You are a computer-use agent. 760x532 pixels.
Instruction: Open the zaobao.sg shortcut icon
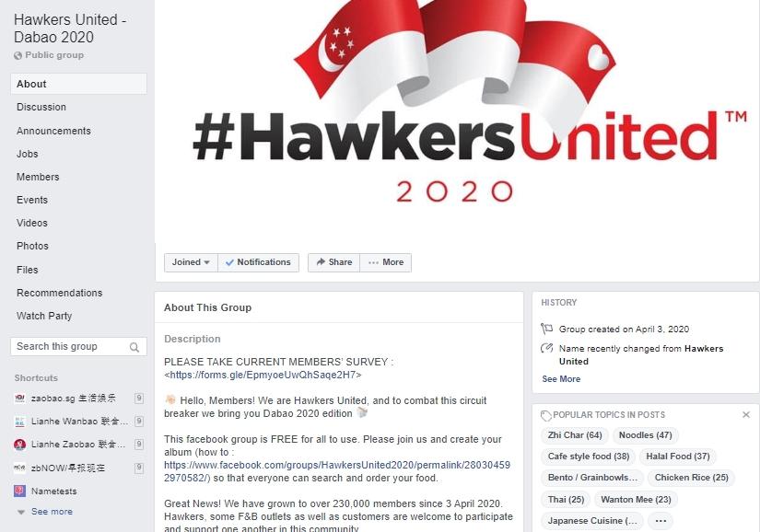coord(20,399)
